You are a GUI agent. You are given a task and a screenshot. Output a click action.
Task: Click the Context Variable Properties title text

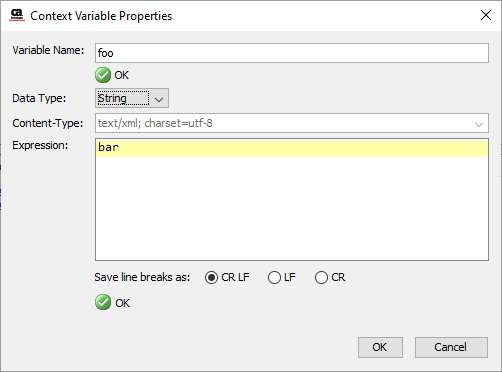101,16
